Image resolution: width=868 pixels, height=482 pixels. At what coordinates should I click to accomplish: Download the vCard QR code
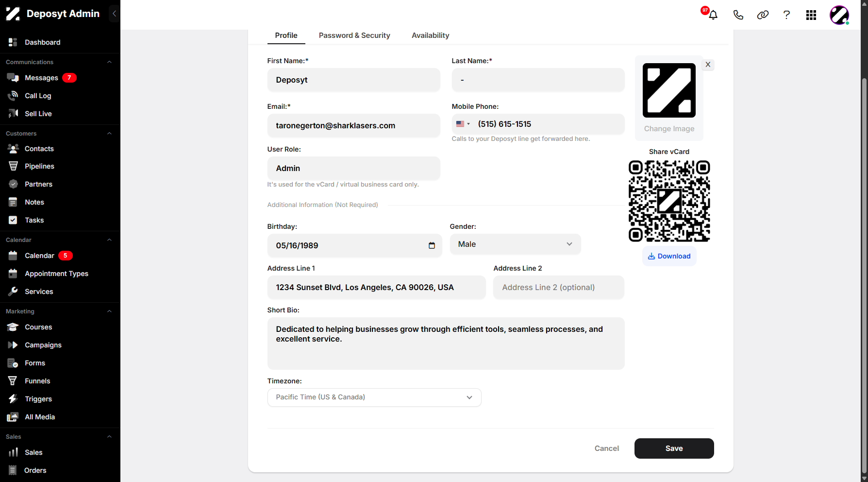669,256
